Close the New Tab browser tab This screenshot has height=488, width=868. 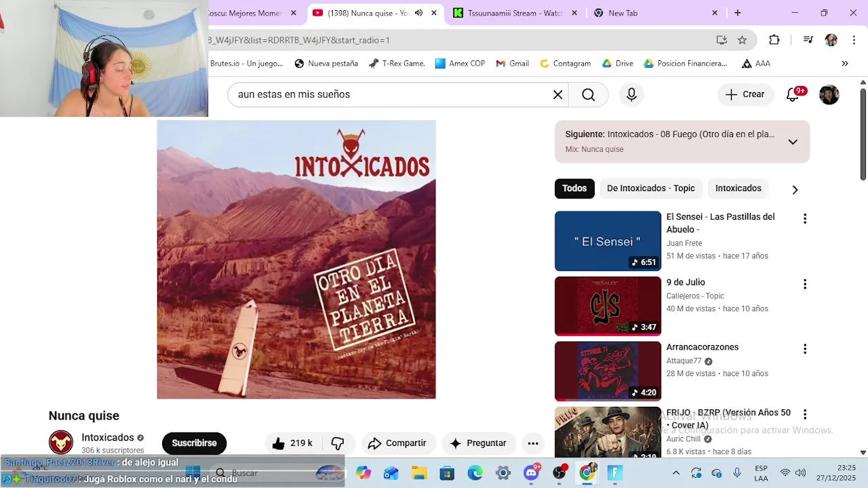point(715,13)
